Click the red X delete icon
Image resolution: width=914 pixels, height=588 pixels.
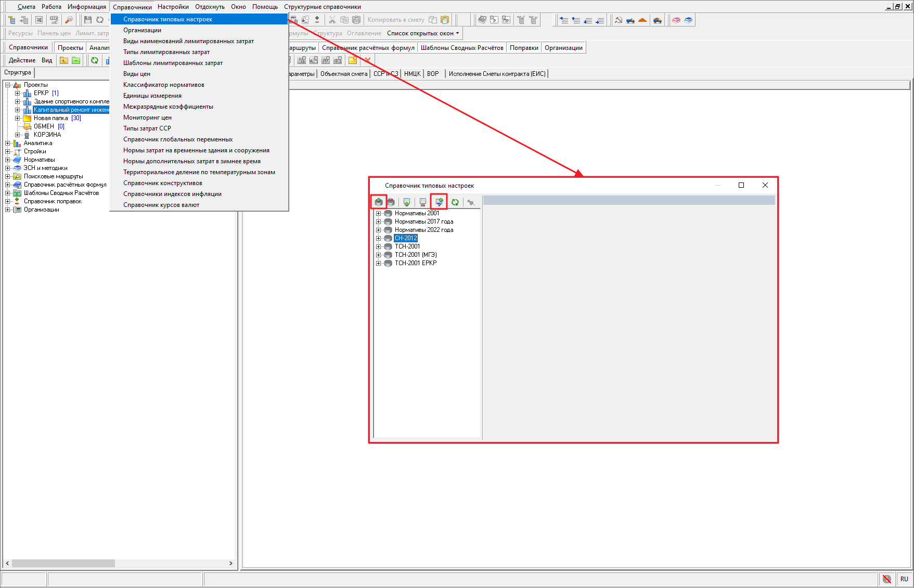368,60
